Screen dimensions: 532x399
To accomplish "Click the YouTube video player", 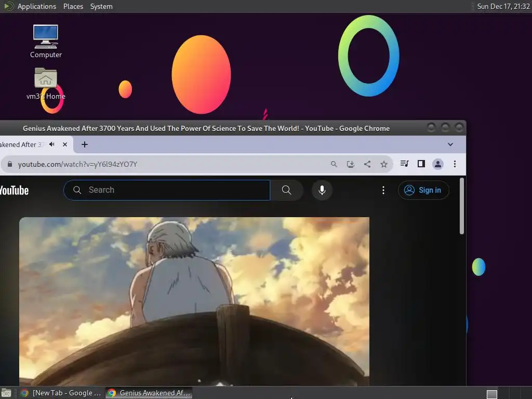I will (x=194, y=301).
